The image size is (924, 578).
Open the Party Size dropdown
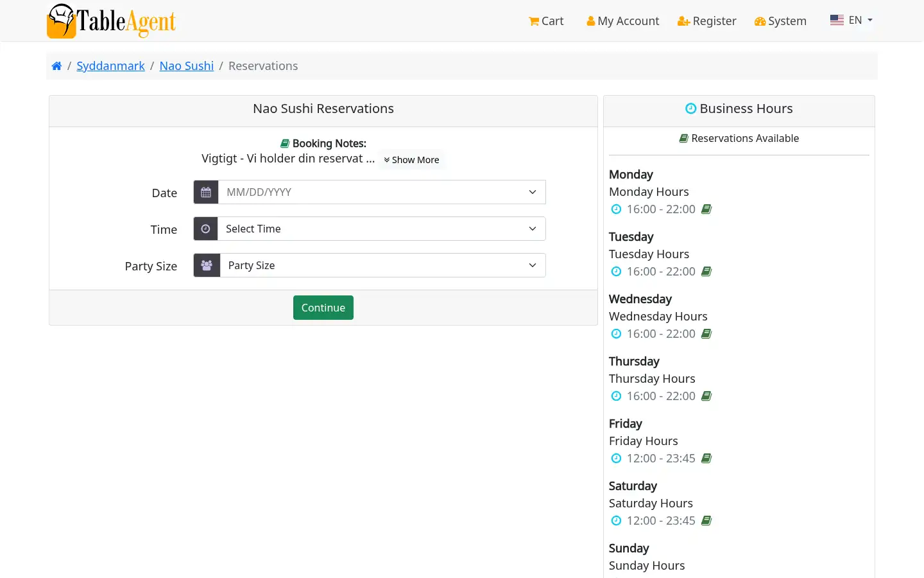point(383,265)
